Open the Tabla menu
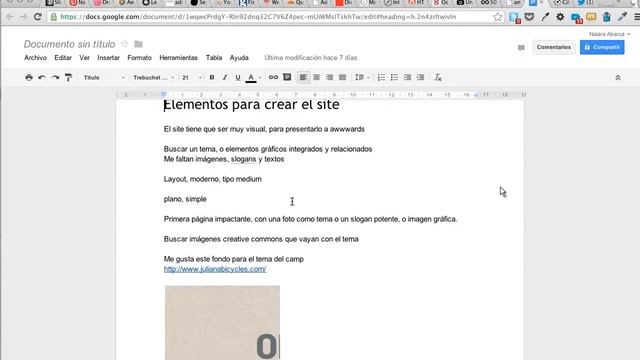 [214, 58]
